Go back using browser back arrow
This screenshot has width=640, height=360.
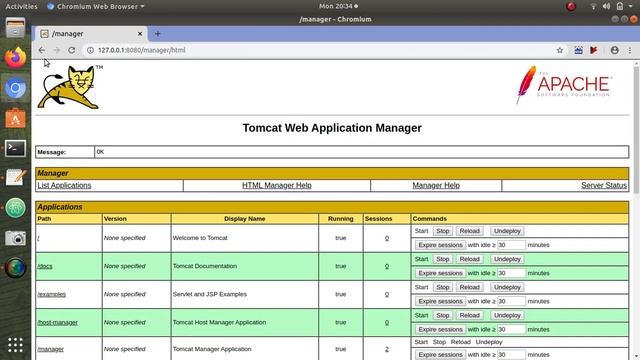(42, 50)
